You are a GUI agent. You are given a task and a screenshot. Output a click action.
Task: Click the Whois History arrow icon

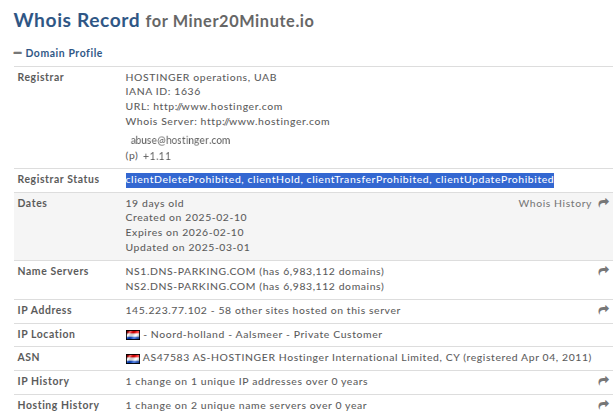pyautogui.click(x=603, y=203)
